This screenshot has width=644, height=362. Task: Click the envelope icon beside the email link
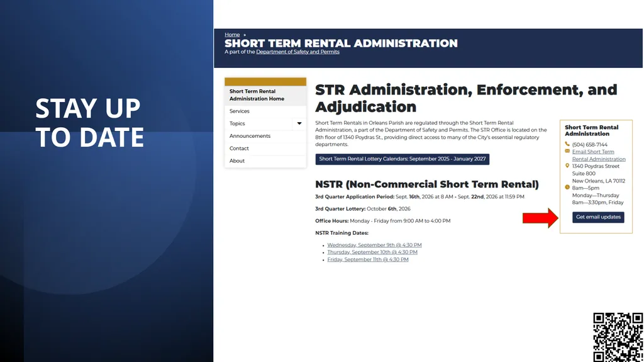coord(567,151)
